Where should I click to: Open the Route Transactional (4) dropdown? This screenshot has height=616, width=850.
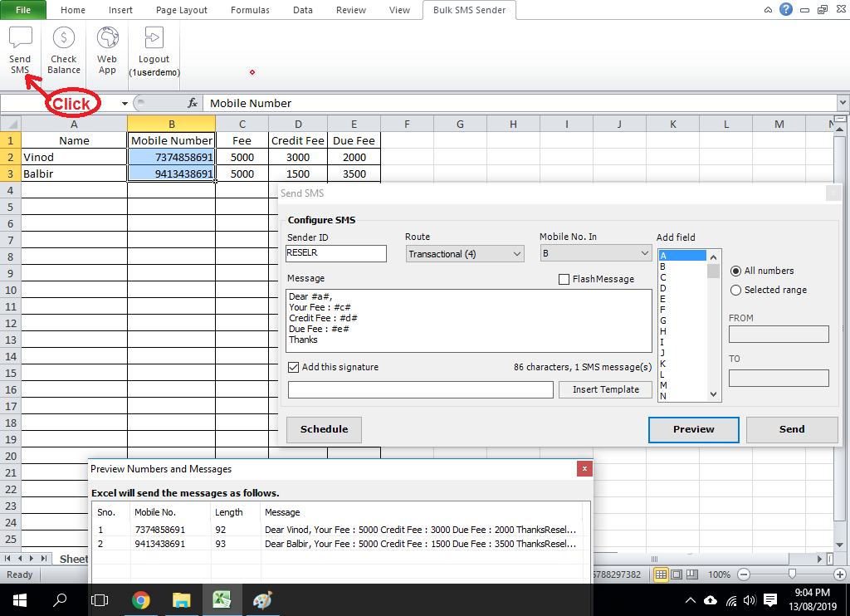tap(465, 254)
